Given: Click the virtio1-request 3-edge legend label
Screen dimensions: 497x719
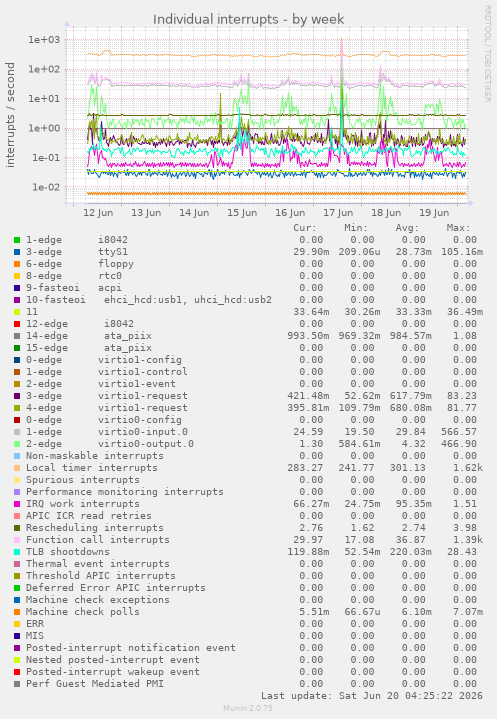Looking at the screenshot, I should pyautogui.click(x=107, y=396).
